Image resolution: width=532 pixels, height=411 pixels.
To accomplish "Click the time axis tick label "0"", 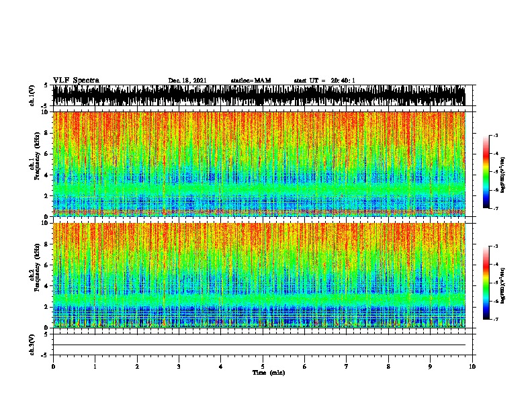I will point(53,367).
